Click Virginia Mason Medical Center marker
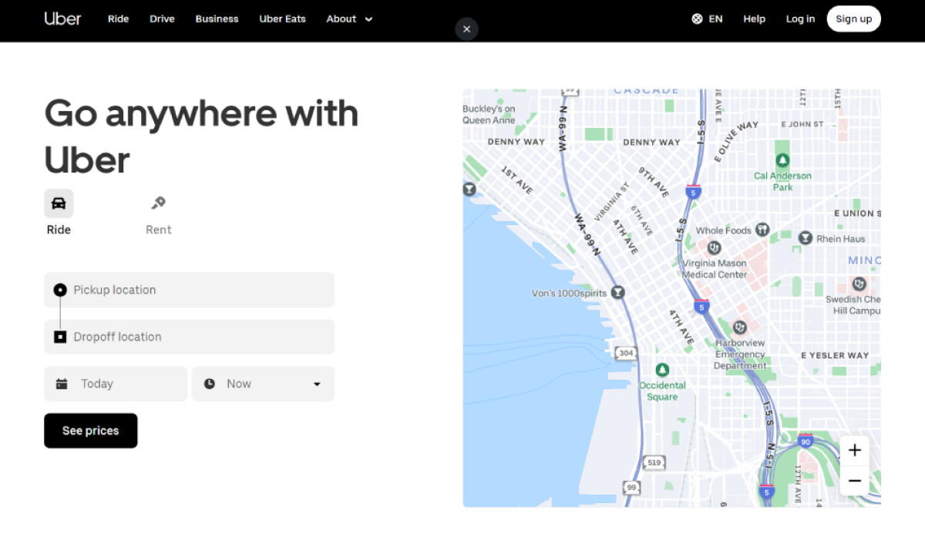 (x=714, y=247)
